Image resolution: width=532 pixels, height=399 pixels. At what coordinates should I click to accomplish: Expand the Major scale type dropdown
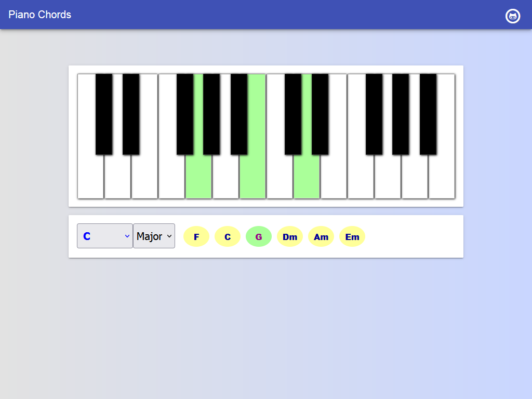pyautogui.click(x=154, y=236)
